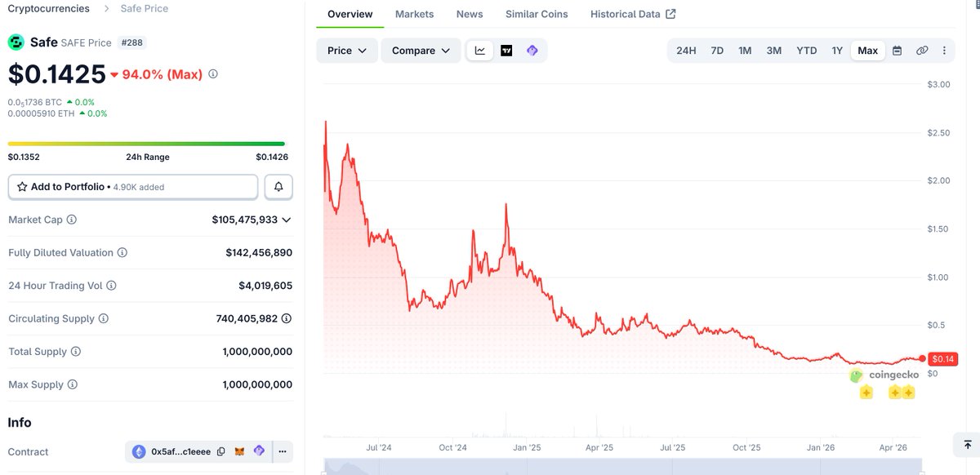980x475 pixels.
Task: Open the Price dropdown
Action: tap(347, 51)
